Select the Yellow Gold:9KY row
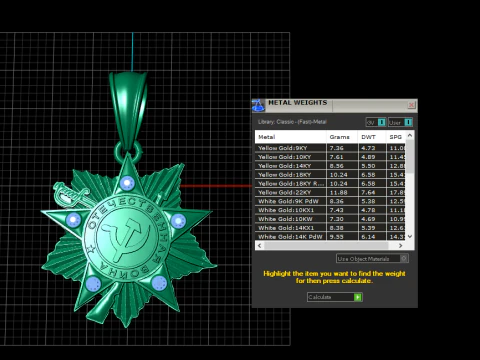Viewport: 480px width, 360px height. pyautogui.click(x=331, y=148)
